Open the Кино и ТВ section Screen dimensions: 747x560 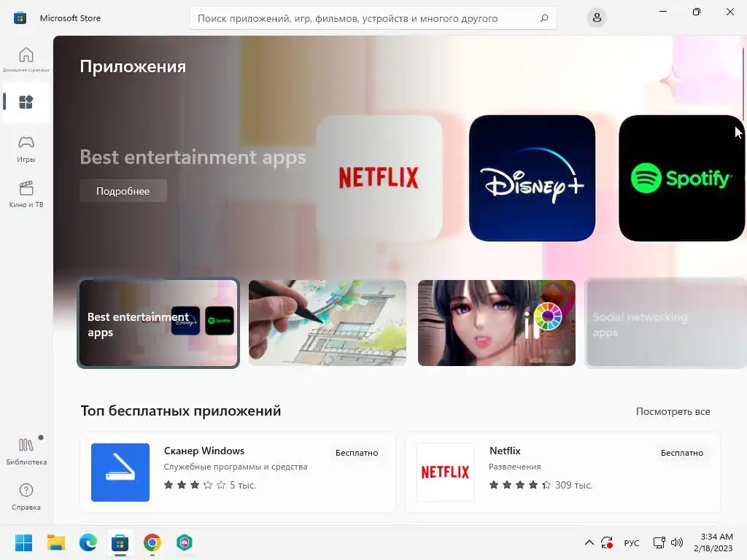pos(26,194)
